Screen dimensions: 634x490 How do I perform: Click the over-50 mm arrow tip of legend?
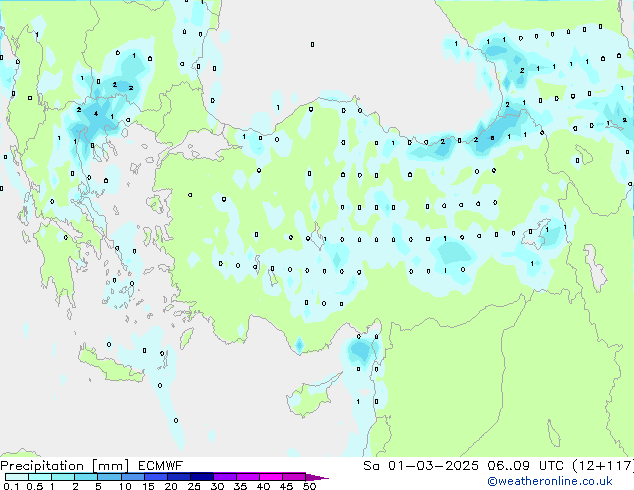[317, 477]
